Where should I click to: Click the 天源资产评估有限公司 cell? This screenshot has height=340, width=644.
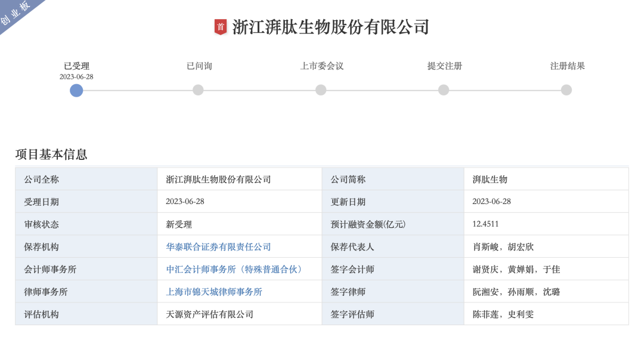(x=209, y=314)
